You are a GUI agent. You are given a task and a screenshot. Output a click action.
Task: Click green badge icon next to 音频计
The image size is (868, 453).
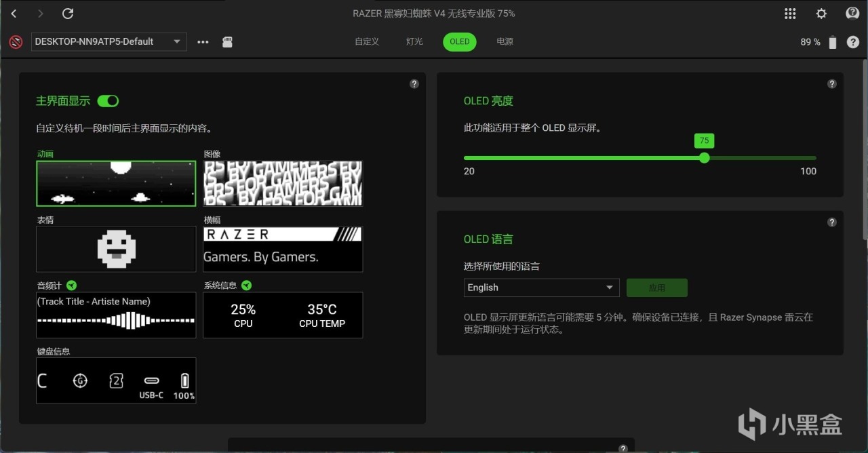pyautogui.click(x=72, y=285)
